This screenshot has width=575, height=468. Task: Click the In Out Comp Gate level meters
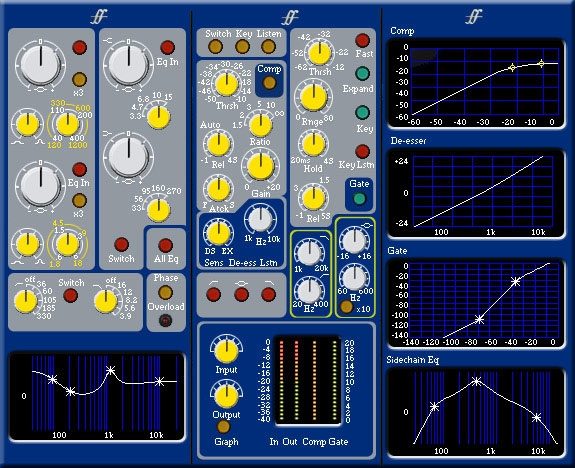click(x=307, y=379)
